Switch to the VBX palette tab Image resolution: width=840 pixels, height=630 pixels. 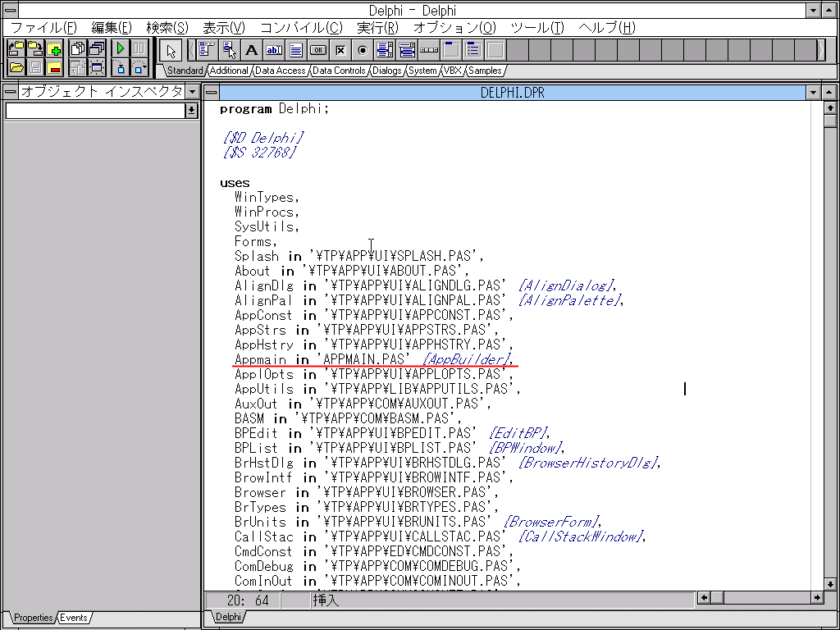(x=453, y=71)
